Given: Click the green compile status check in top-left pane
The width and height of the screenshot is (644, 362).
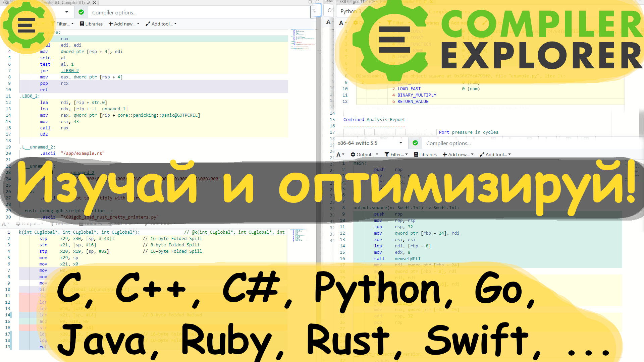Looking at the screenshot, I should (x=81, y=12).
